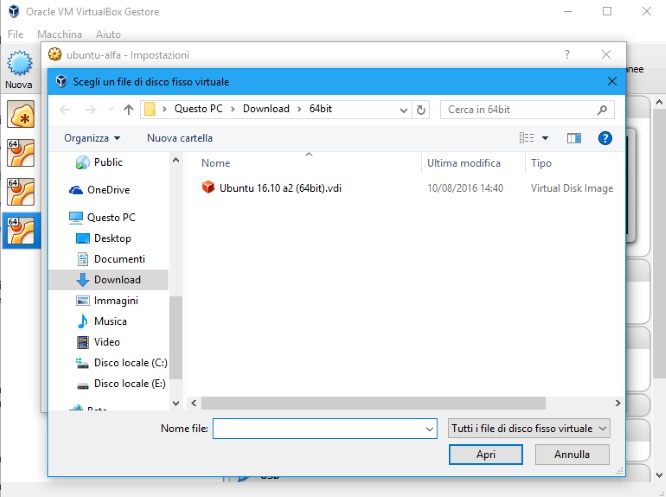666x497 pixels.
Task: Click the up-folder arrow in navigation bar
Action: click(x=128, y=109)
